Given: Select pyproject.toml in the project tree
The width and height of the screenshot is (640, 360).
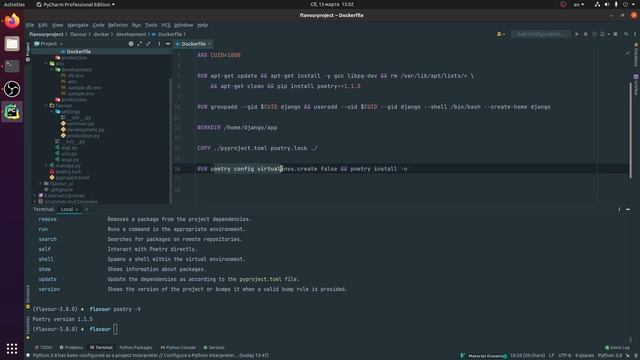Looking at the screenshot, I should click(72, 178).
